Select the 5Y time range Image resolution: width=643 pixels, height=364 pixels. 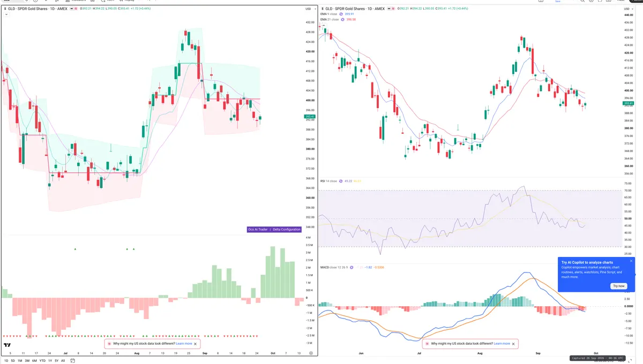56,361
